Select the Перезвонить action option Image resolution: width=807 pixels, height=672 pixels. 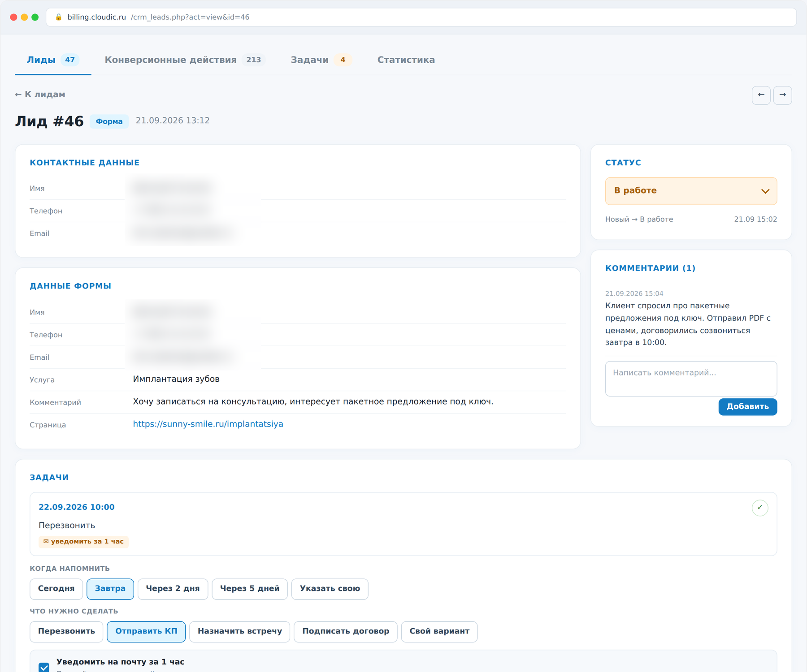pos(66,631)
